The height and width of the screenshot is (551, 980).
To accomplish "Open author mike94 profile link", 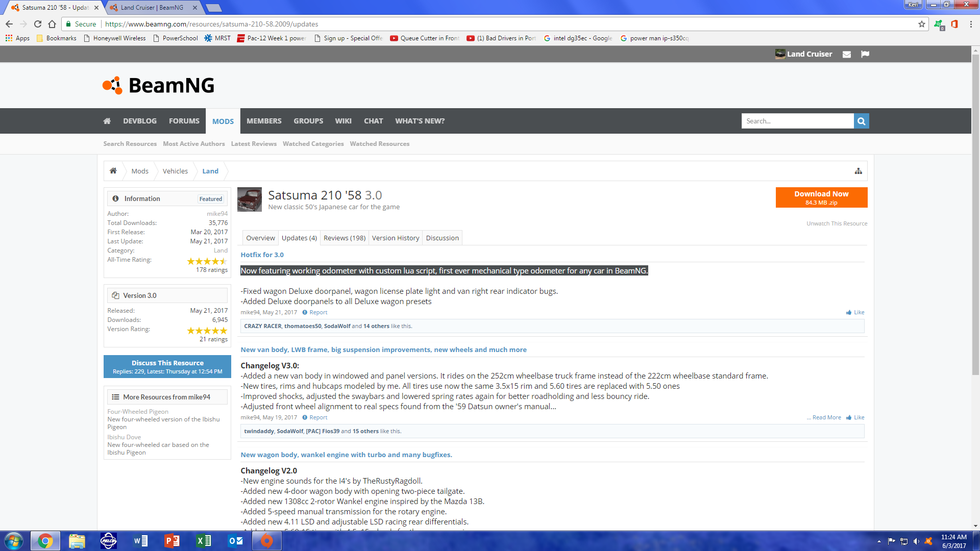I will coord(217,214).
